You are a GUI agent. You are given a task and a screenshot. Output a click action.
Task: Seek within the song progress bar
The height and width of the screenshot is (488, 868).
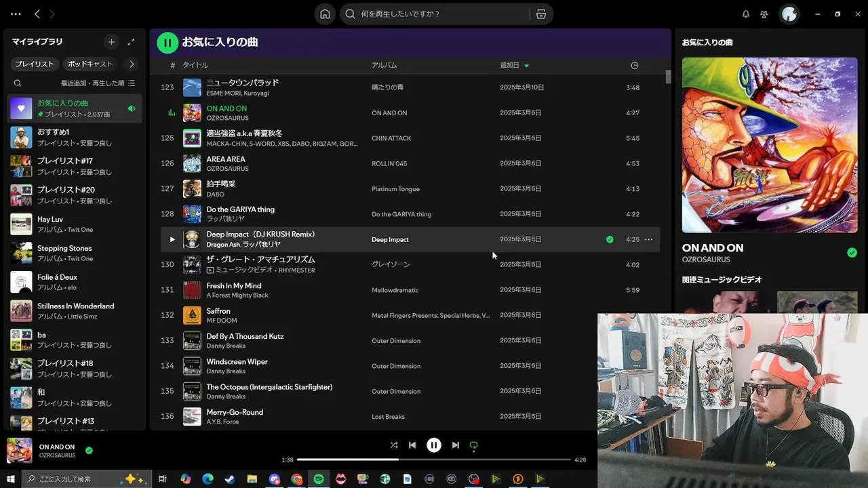coord(434,460)
